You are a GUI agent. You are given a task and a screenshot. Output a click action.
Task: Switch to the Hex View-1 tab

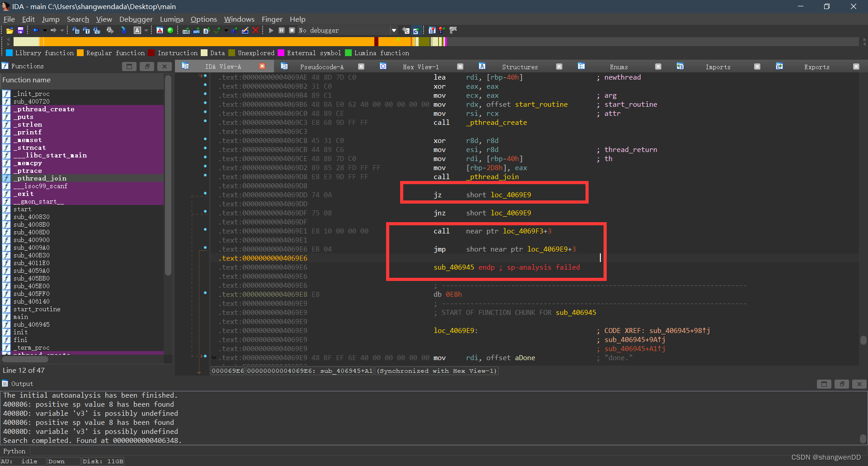point(420,67)
